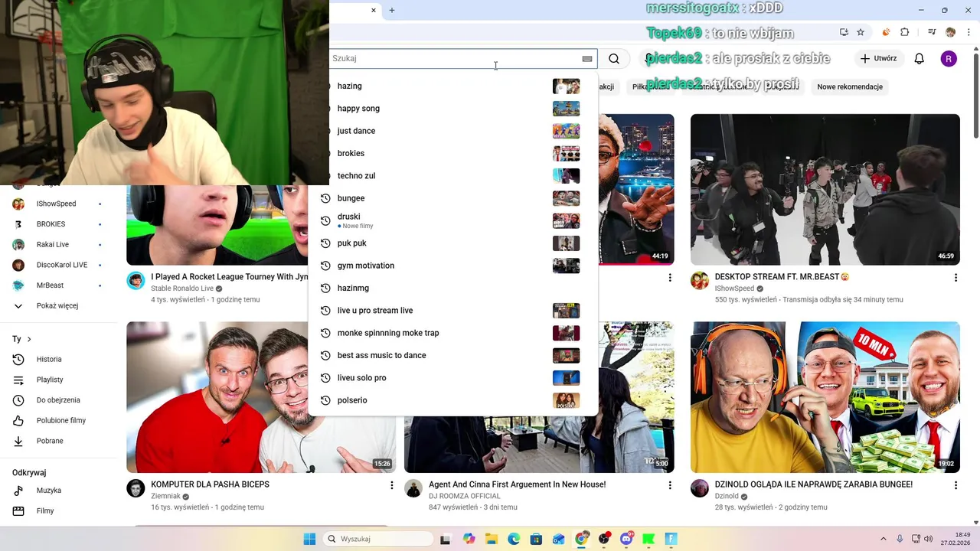Viewport: 980px width, 551px height.
Task: Open options menu for Agent And Cinna video
Action: 670,485
